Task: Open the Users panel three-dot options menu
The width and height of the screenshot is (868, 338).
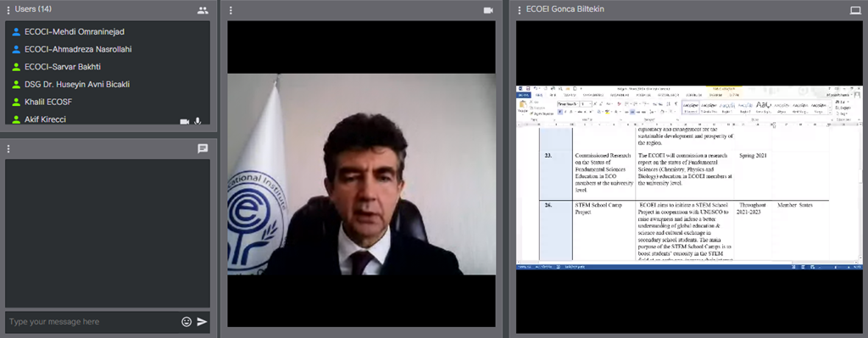Action: click(8, 10)
